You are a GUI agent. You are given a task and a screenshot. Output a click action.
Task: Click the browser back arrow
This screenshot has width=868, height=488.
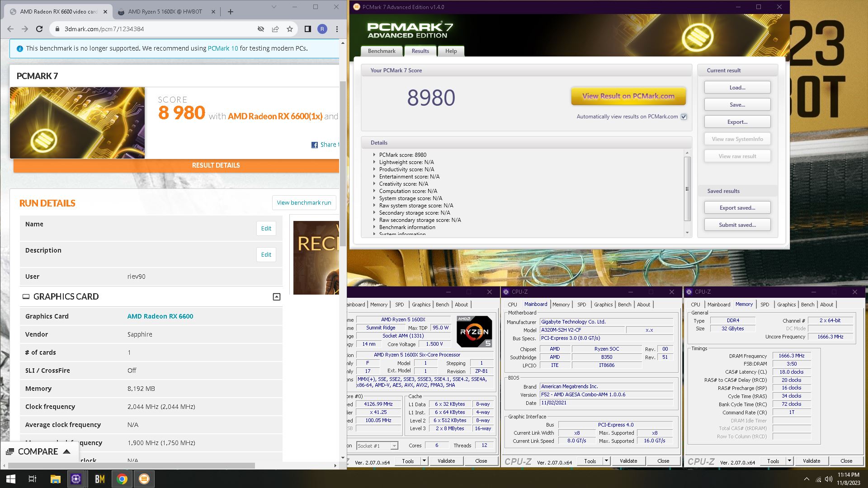pyautogui.click(x=10, y=29)
